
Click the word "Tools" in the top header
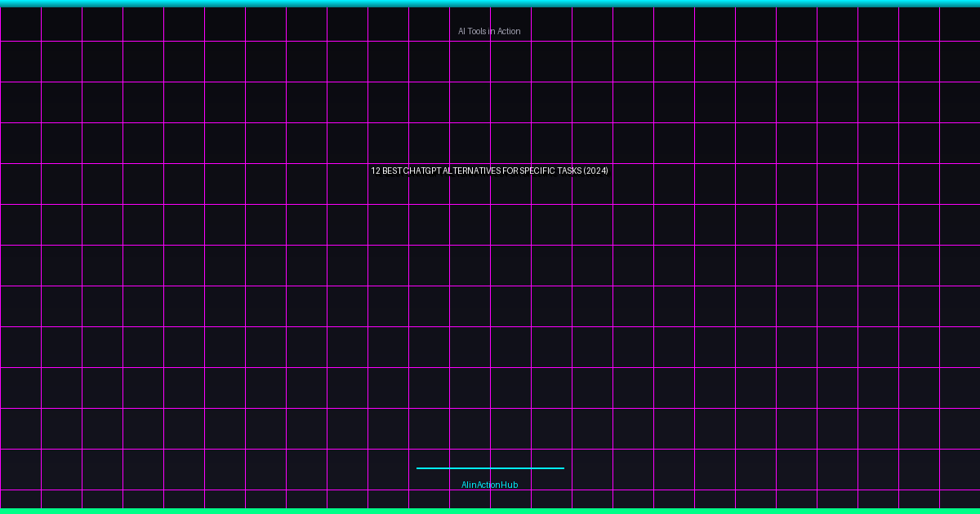(477, 31)
